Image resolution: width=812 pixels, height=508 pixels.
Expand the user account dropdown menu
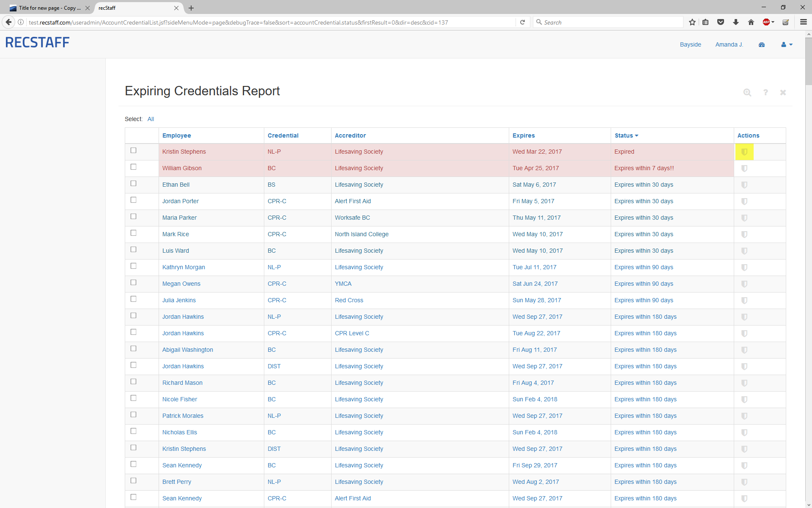coord(787,44)
